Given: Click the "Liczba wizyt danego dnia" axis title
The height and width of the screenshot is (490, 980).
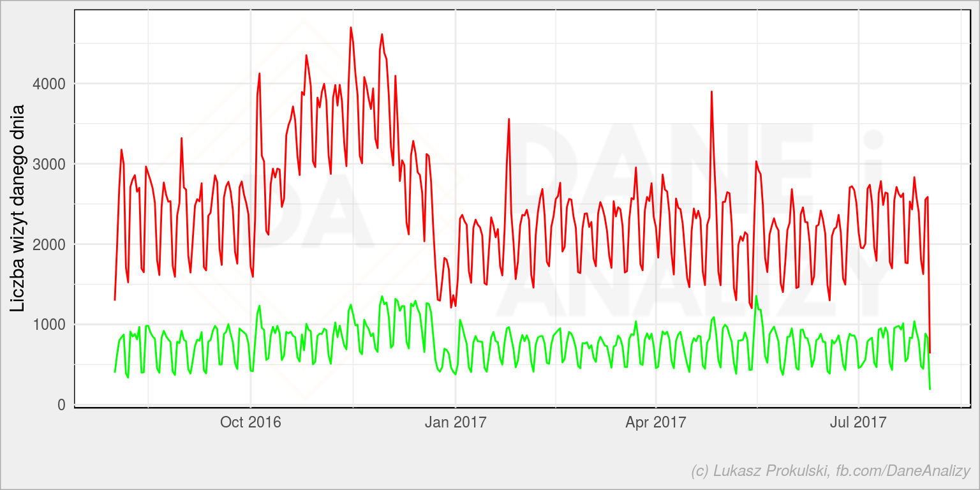Looking at the screenshot, I should click(17, 209).
